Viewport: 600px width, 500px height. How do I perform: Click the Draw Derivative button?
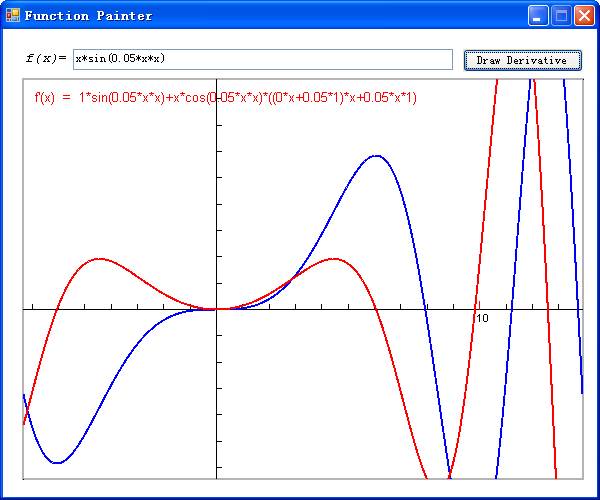pos(522,60)
